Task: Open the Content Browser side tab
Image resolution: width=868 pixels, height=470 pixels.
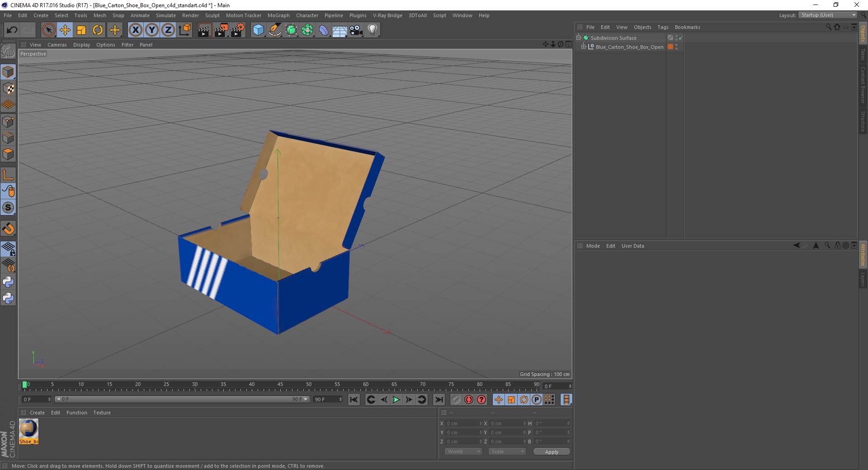Action: pos(863,85)
